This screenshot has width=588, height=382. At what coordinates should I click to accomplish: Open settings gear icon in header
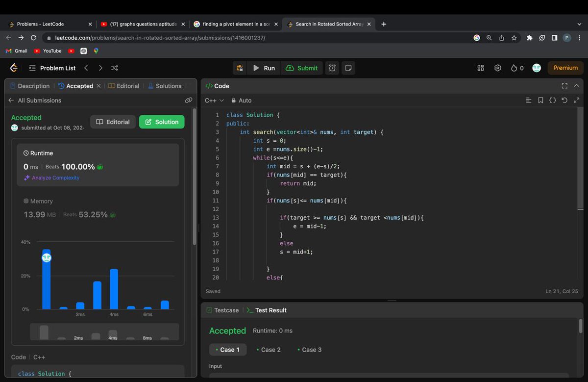tap(498, 68)
